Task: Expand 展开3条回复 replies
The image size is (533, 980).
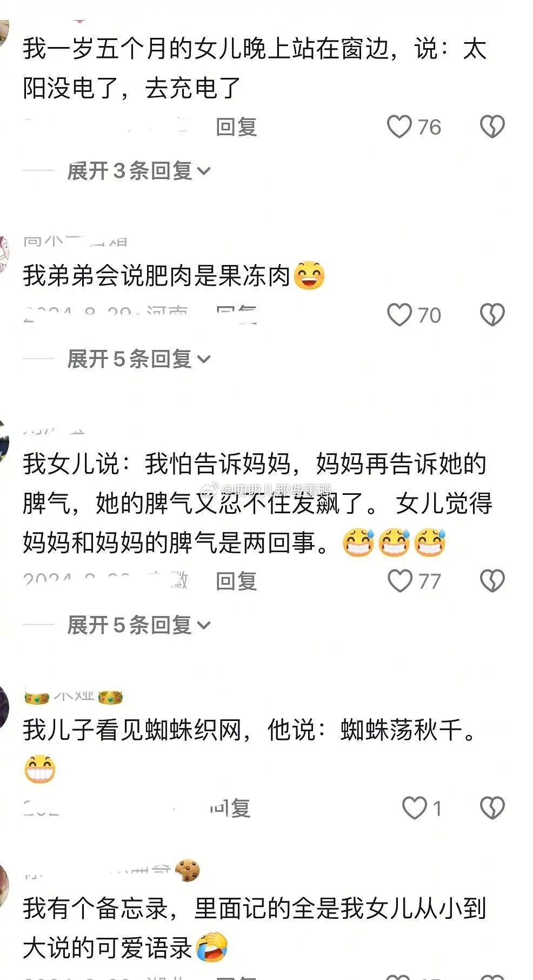Action: point(139,171)
